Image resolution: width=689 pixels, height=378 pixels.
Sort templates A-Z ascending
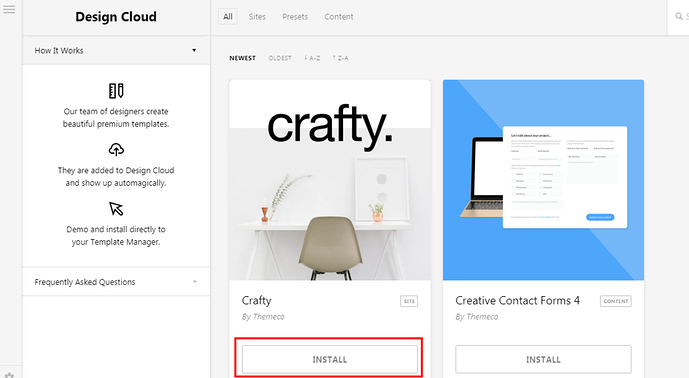312,58
